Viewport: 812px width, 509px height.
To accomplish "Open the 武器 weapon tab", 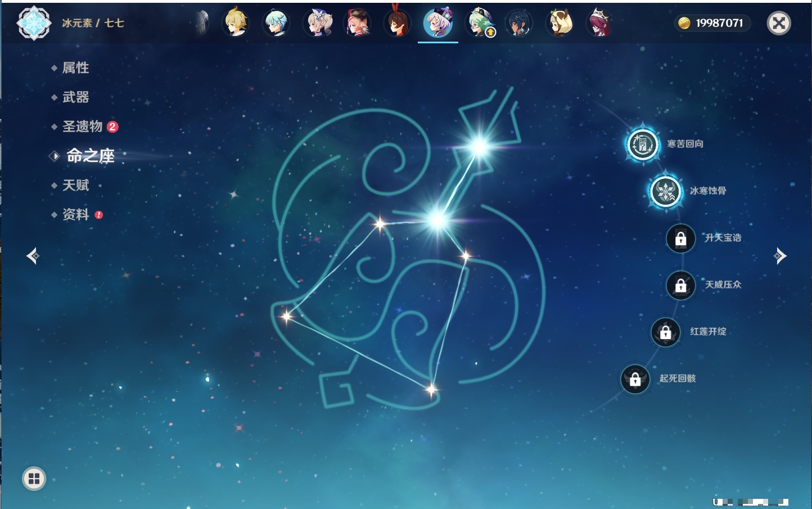I will click(x=75, y=97).
